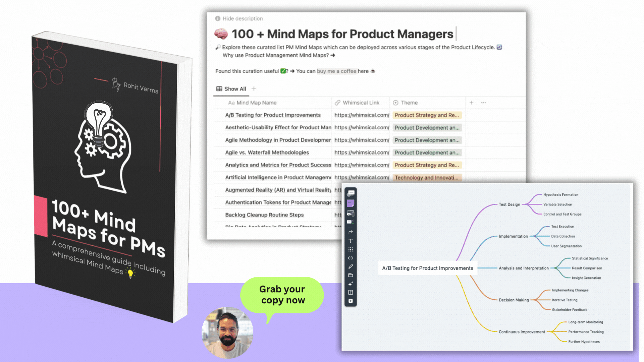This screenshot has width=644, height=362.
Task: Select the pencil draw tool
Action: click(351, 266)
